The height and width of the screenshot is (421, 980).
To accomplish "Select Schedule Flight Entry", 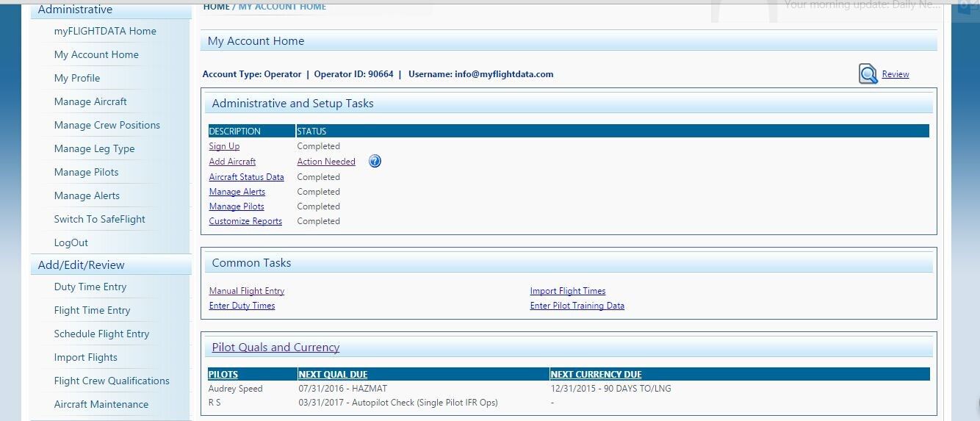I will pyautogui.click(x=101, y=334).
